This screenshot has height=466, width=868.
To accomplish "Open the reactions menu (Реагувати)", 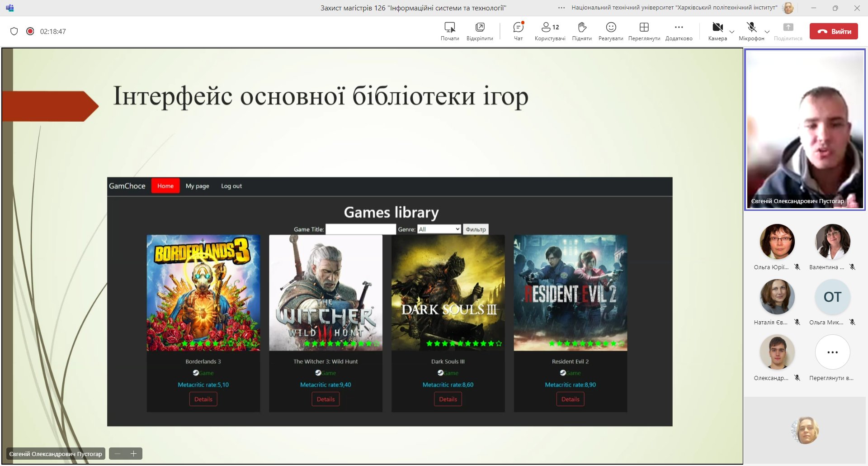I will tap(611, 31).
